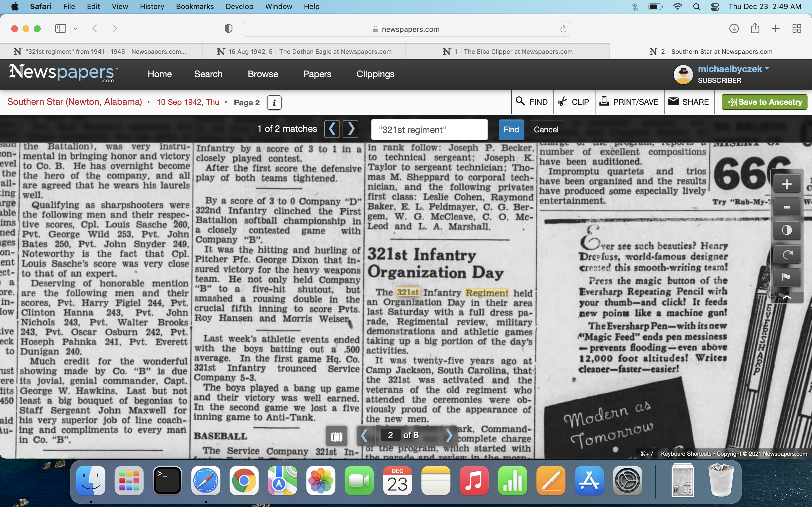Click Save to Ancestry button
Viewport: 812px width, 507px height.
coord(764,102)
